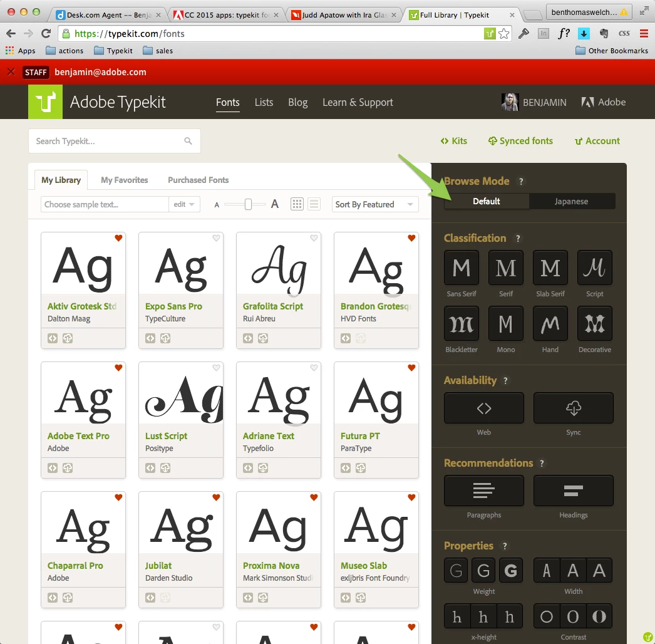Viewport: 655px width, 644px height.
Task: Open the Typekit bookmarks folder
Action: [x=113, y=51]
